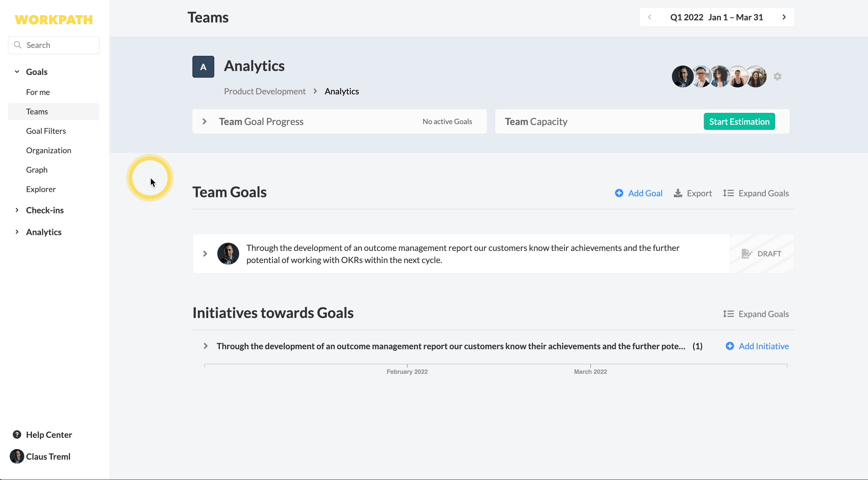Click the No active Goals label
This screenshot has width=868, height=480.
[447, 121]
